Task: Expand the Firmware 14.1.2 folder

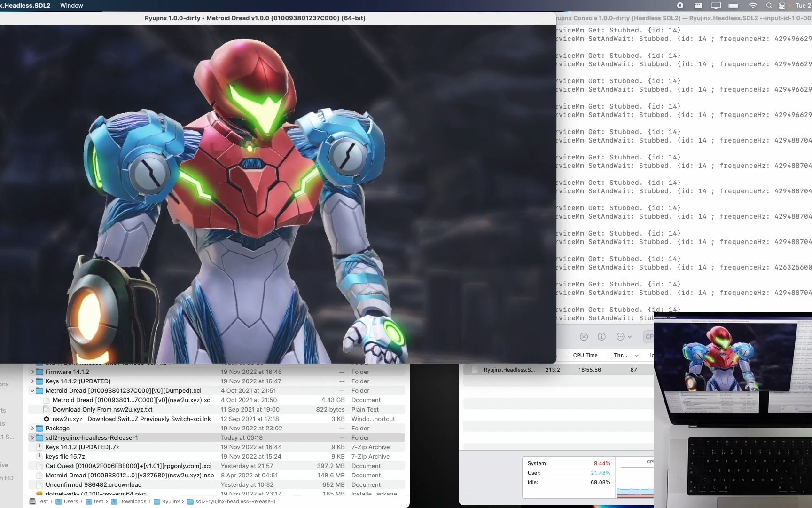Action: 32,372
